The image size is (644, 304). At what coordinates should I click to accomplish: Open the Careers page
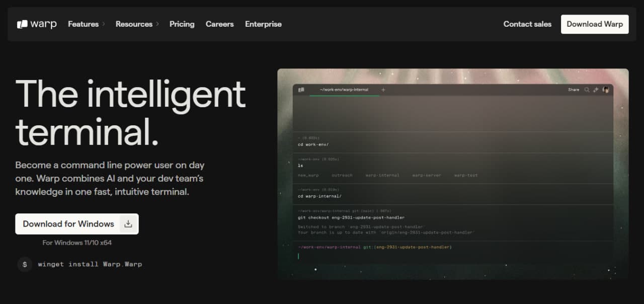219,24
